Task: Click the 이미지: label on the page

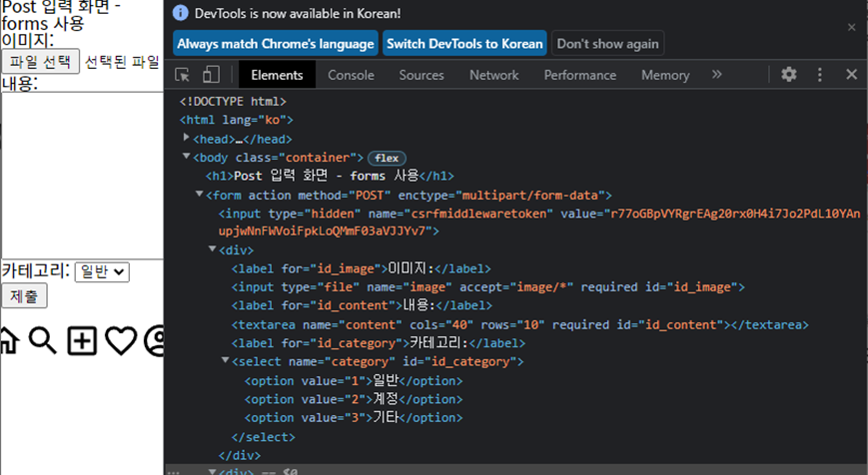Action: (28, 40)
